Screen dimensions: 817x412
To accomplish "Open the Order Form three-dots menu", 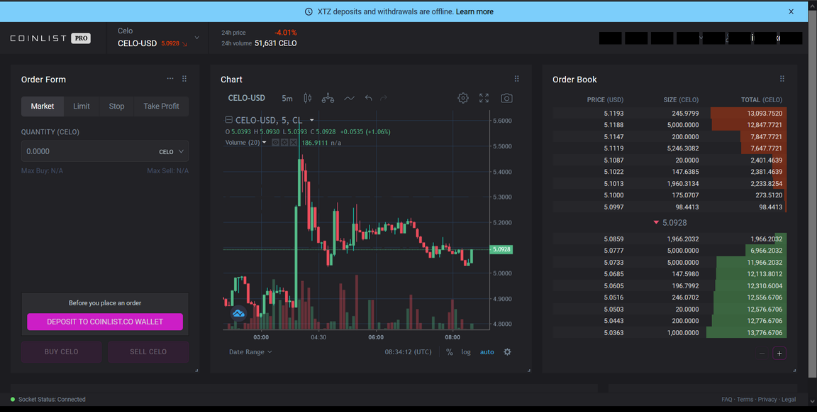I will (x=170, y=79).
